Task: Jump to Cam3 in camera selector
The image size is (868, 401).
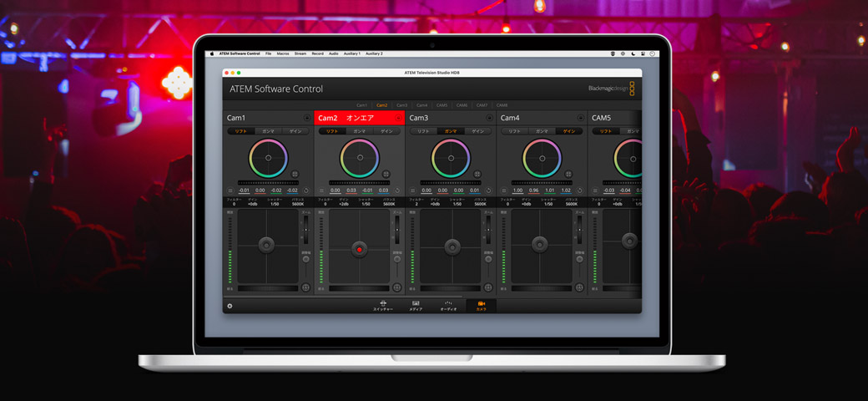Action: [402, 105]
